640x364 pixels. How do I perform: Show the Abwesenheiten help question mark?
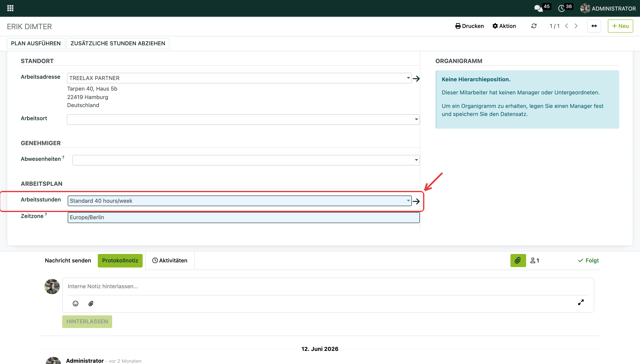pyautogui.click(x=63, y=157)
